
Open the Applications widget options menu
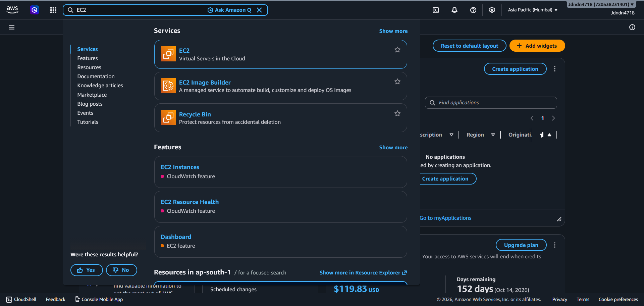[x=555, y=69]
